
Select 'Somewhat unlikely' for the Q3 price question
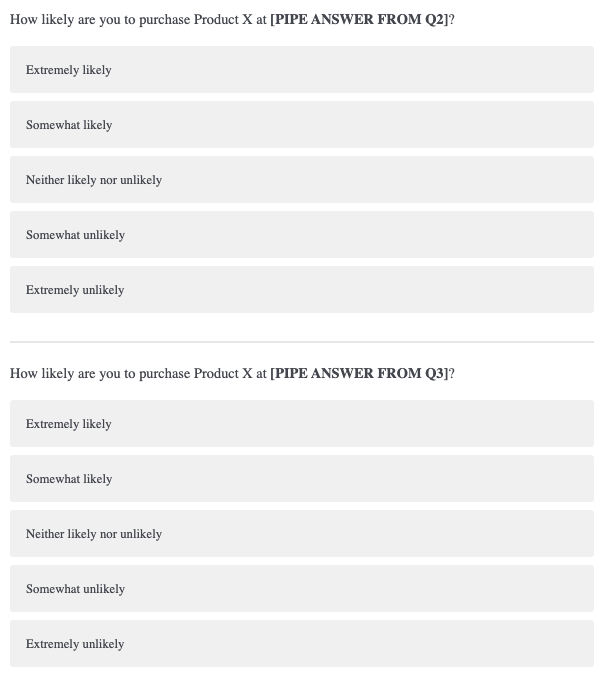tap(301, 589)
